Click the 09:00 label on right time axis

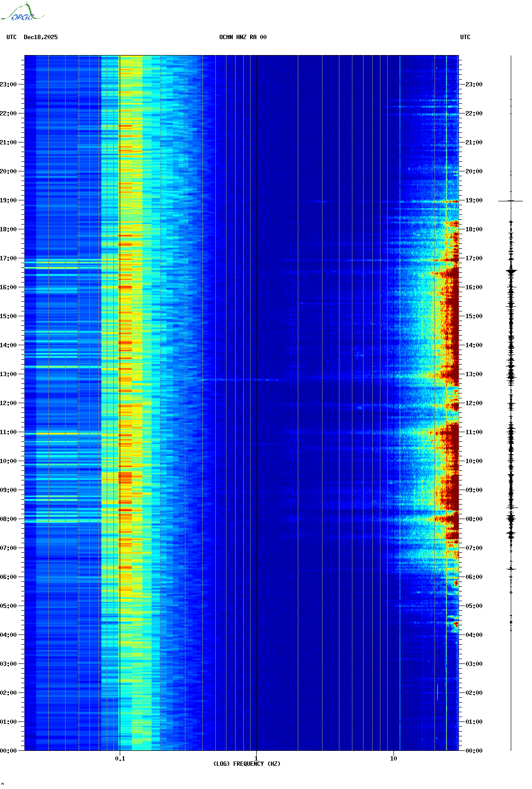click(x=474, y=490)
